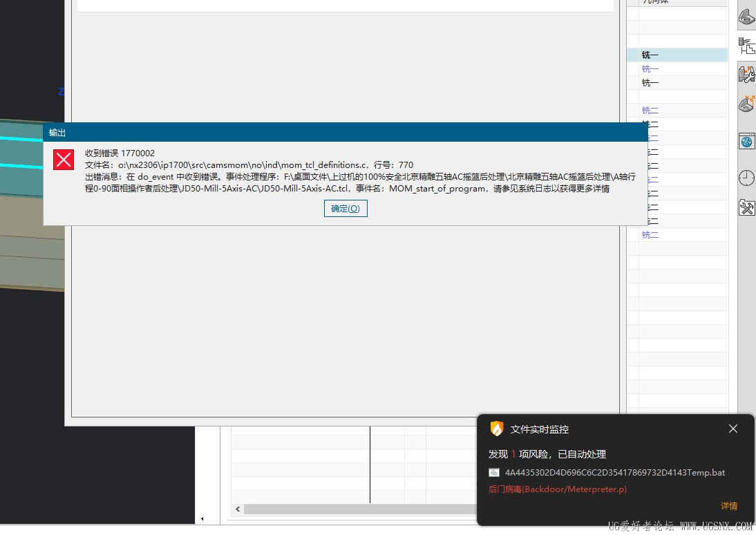Image resolution: width=756 pixels, height=535 pixels.
Task: Click the error line 收到错误 1770002
Action: (x=120, y=153)
